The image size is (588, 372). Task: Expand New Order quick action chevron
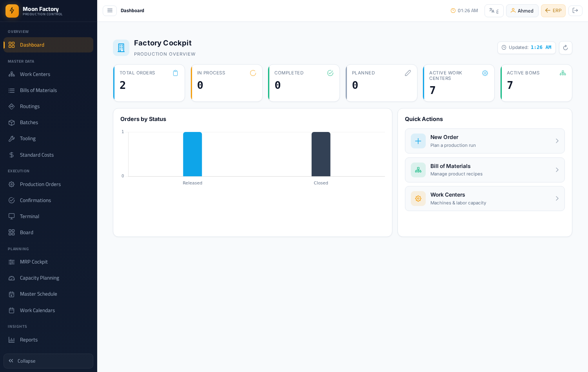click(557, 141)
